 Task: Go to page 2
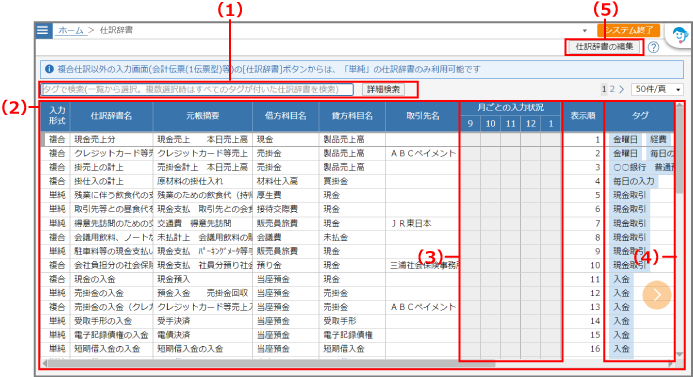(612, 89)
